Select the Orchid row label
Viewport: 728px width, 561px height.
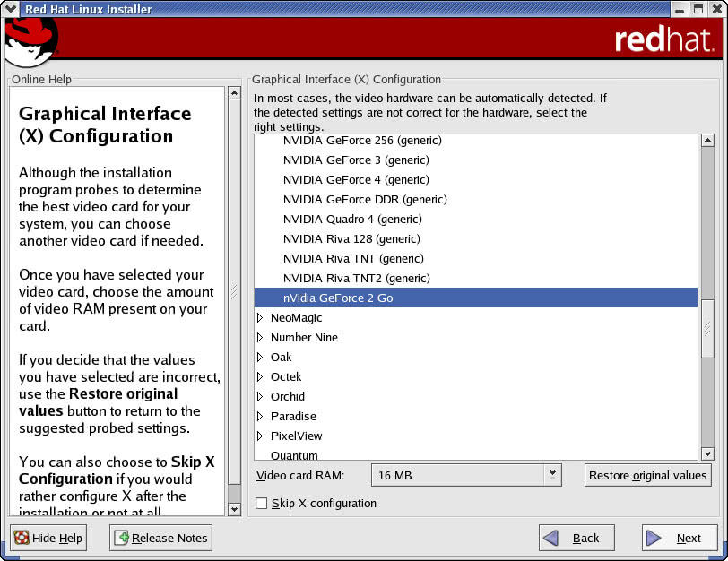288,397
